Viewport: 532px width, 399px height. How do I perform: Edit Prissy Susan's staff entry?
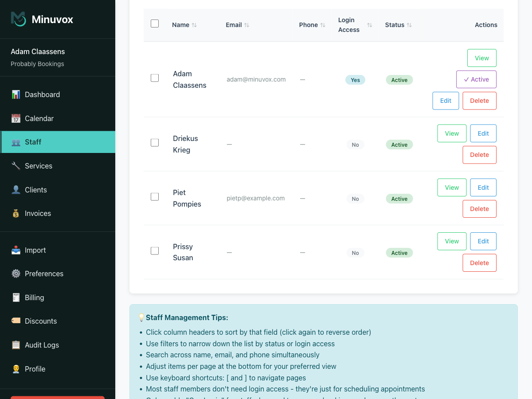[483, 241]
